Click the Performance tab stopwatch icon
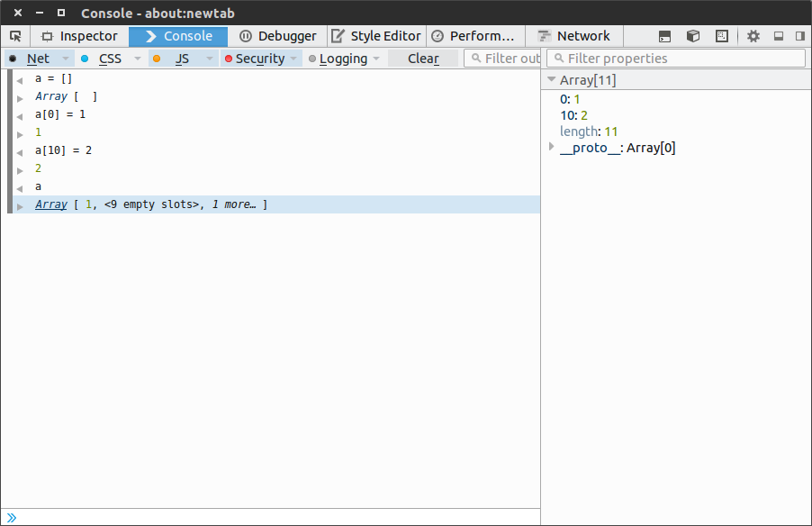 click(438, 36)
